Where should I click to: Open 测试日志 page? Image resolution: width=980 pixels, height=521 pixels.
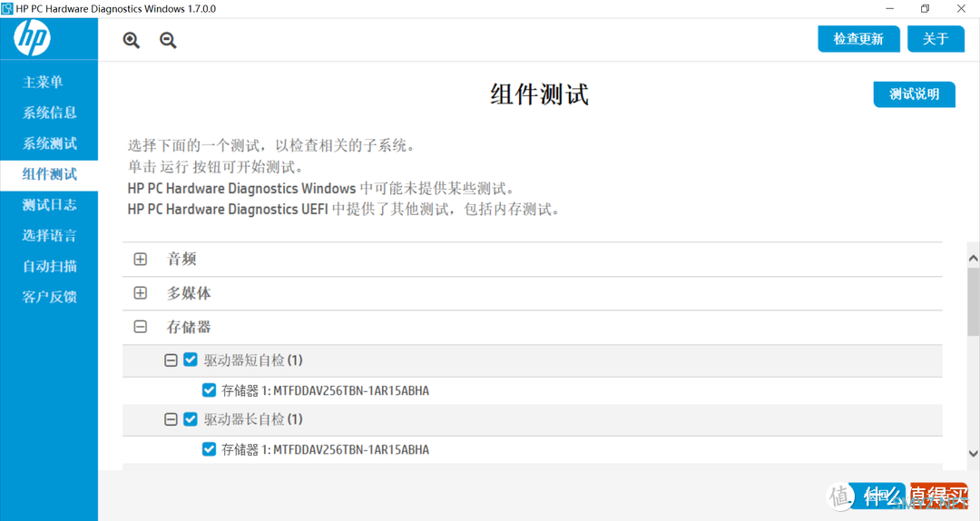pos(49,204)
